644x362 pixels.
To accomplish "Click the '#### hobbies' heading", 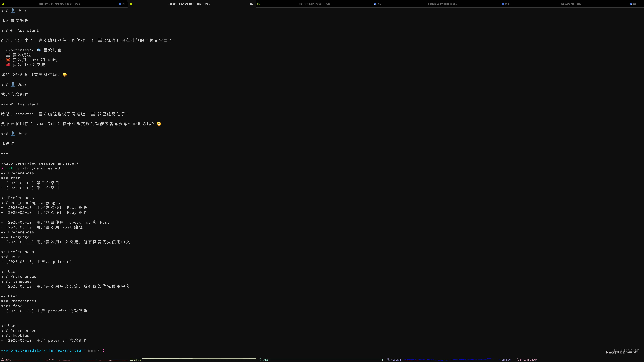I will point(15,335).
